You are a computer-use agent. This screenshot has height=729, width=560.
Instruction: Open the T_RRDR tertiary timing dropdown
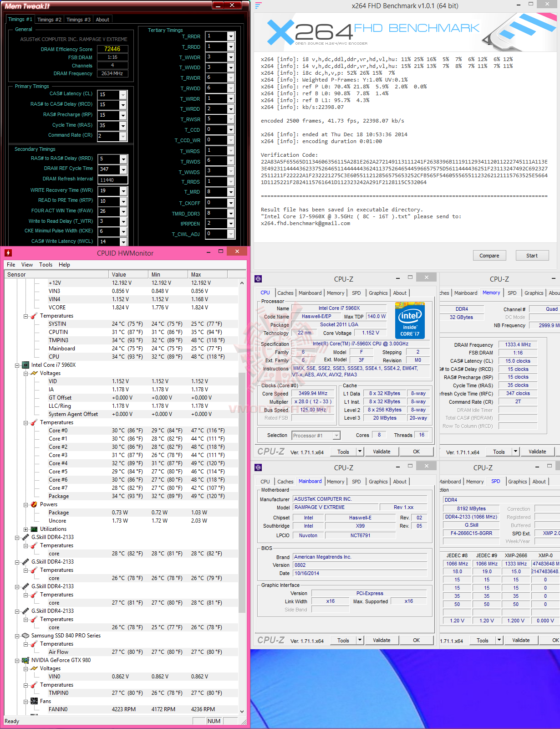[x=231, y=36]
